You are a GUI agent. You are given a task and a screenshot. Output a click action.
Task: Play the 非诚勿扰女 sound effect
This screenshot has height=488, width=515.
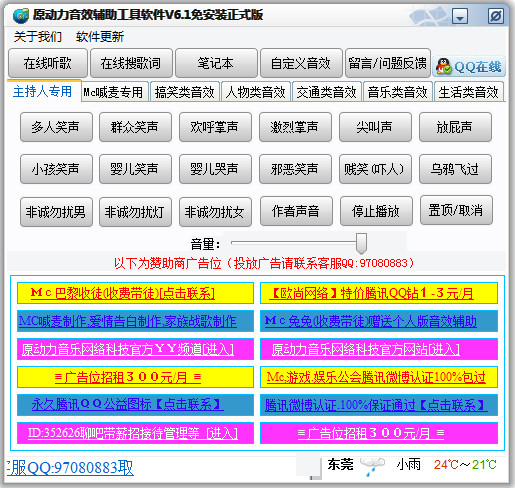(215, 212)
